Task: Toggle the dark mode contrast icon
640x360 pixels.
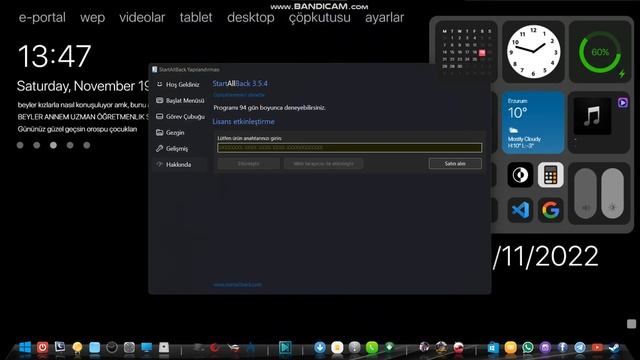Action: pos(520,175)
